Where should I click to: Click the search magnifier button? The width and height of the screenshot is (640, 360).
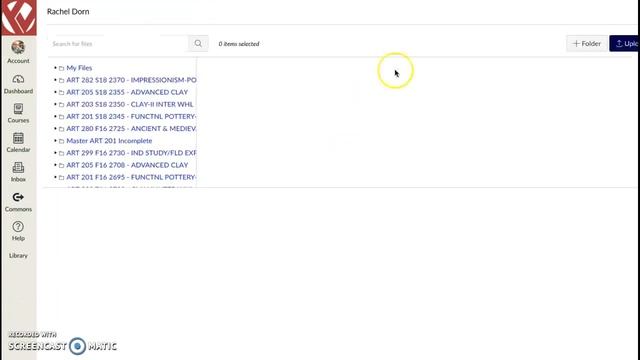198,43
